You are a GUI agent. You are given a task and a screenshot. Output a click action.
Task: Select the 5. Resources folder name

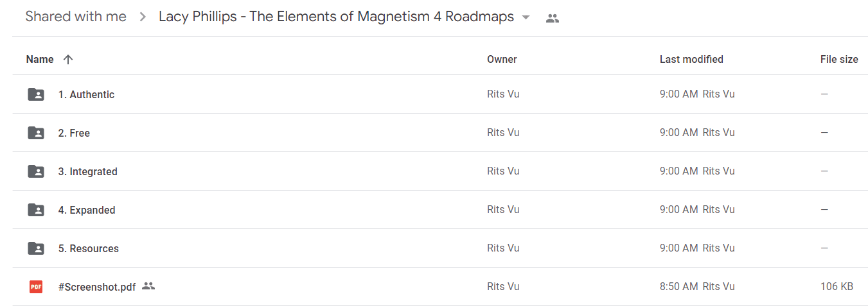pos(89,248)
